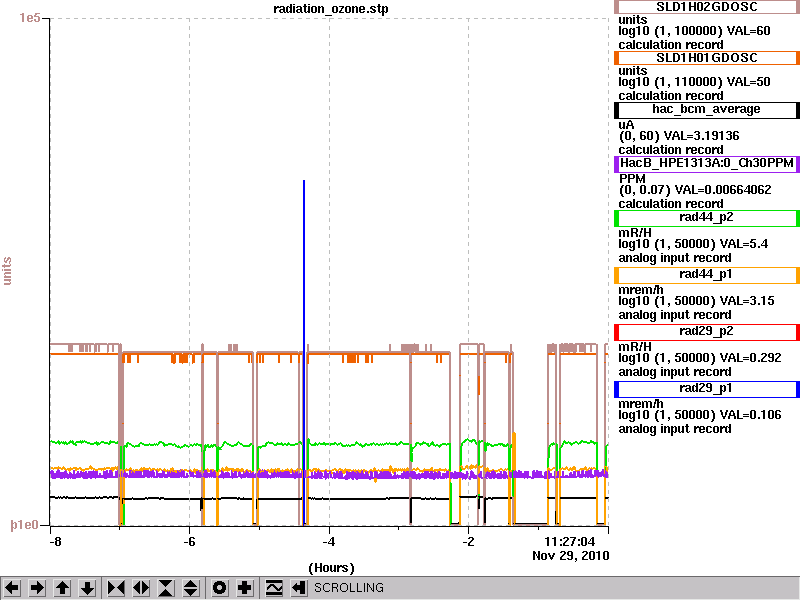Click the 1e5 y-axis maximum label

pyautogui.click(x=30, y=18)
